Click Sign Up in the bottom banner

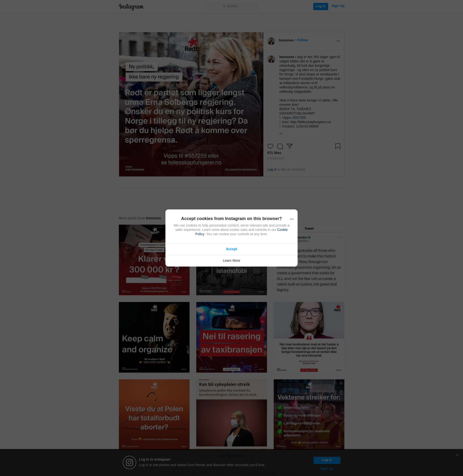pyautogui.click(x=327, y=469)
